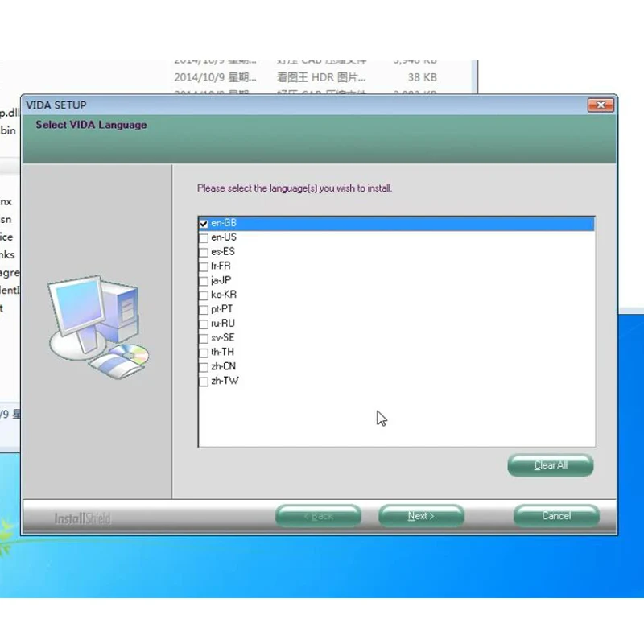
Task: Check the ja-JP language checkbox
Action: [204, 281]
